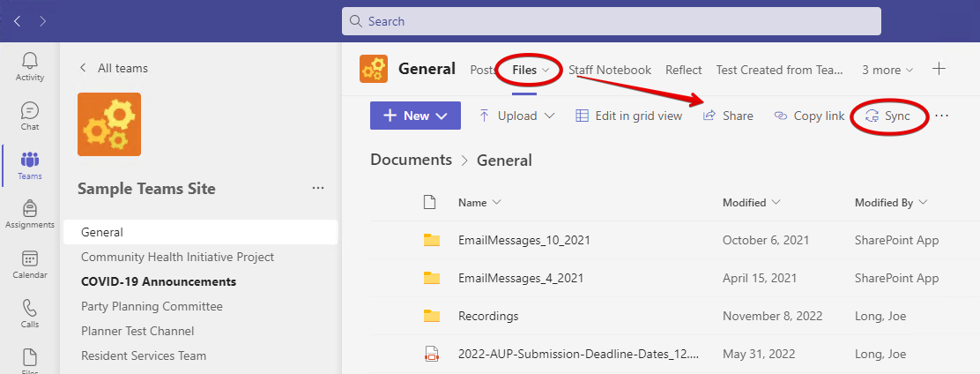Open the Calendar app icon
Image resolution: width=980 pixels, height=374 pixels.
point(30,265)
